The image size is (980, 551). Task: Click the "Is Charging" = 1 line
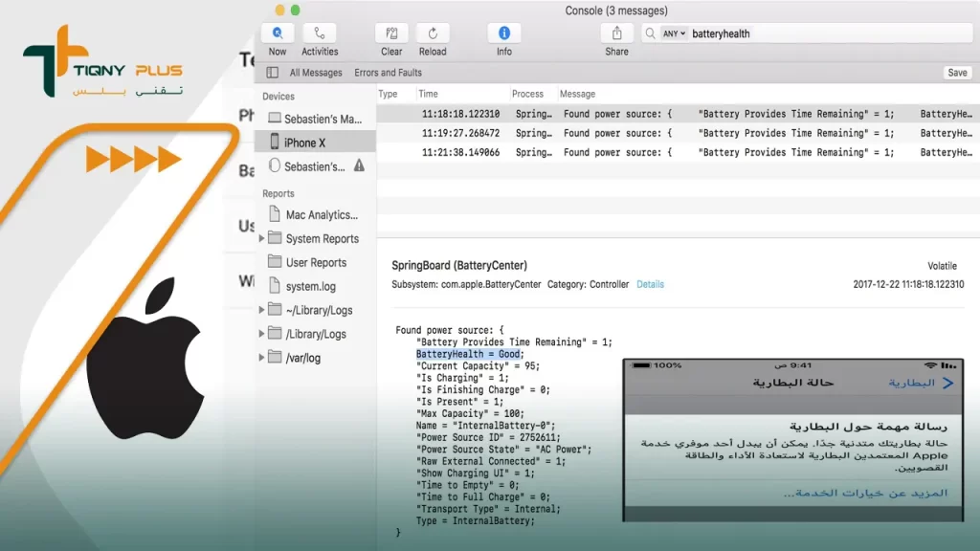coord(462,378)
